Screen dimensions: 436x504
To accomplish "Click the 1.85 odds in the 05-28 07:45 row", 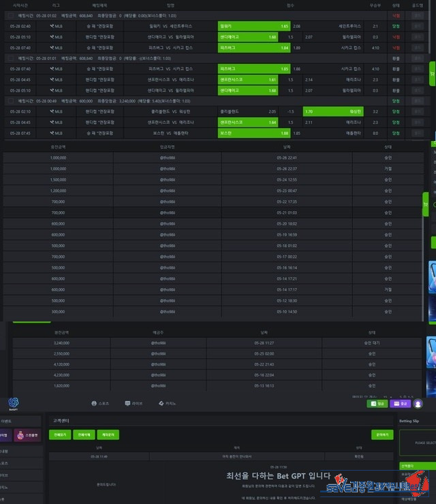I will 297,133.
